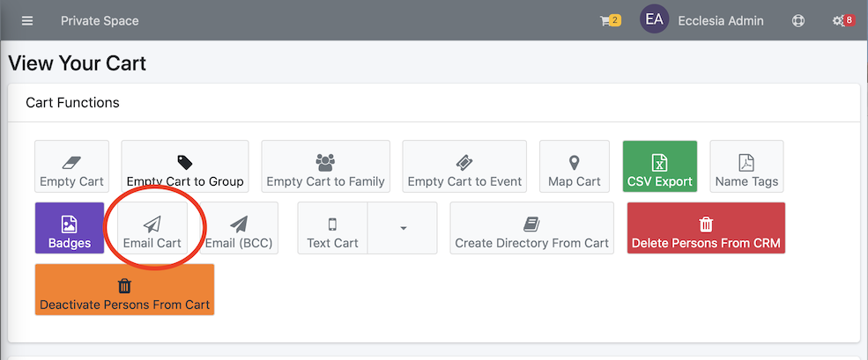Image resolution: width=868 pixels, height=360 pixels.
Task: Open the Map Cart function
Action: 574,166
